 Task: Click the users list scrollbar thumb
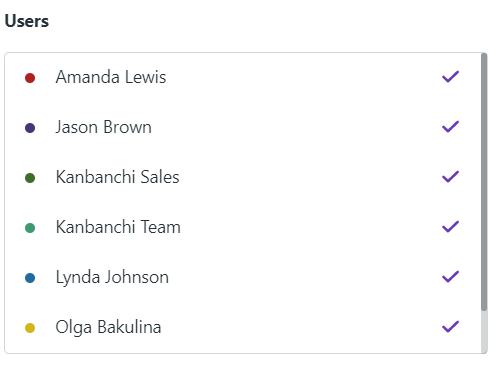[484, 182]
